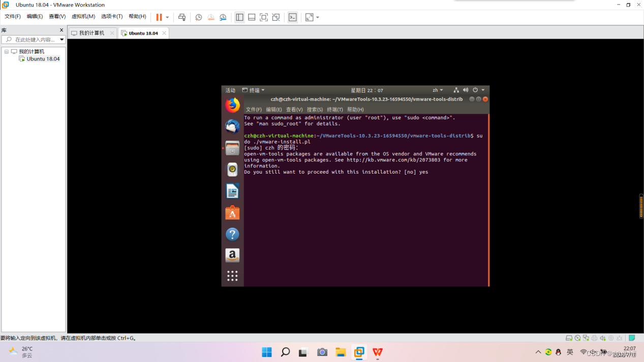Open the zh input language dropdown

pos(438,90)
